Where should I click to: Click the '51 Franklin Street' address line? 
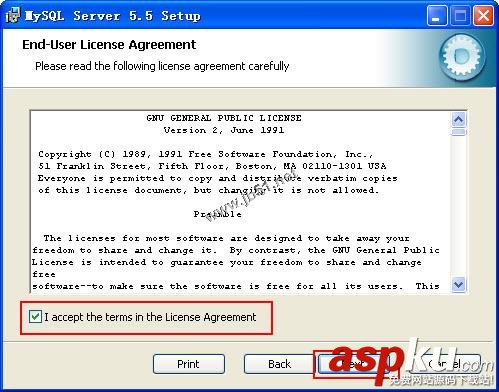click(x=212, y=166)
